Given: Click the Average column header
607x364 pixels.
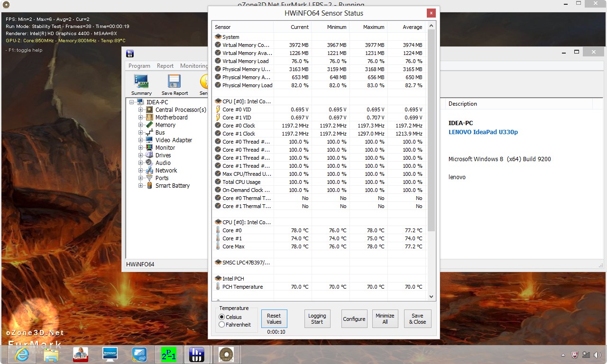Looking at the screenshot, I should 406,27.
